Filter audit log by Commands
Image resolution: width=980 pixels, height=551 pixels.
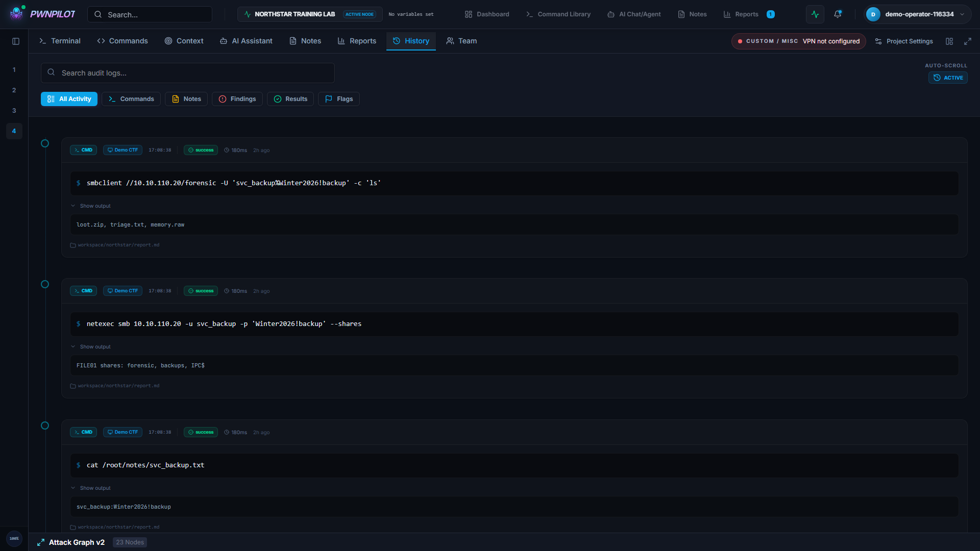point(131,99)
